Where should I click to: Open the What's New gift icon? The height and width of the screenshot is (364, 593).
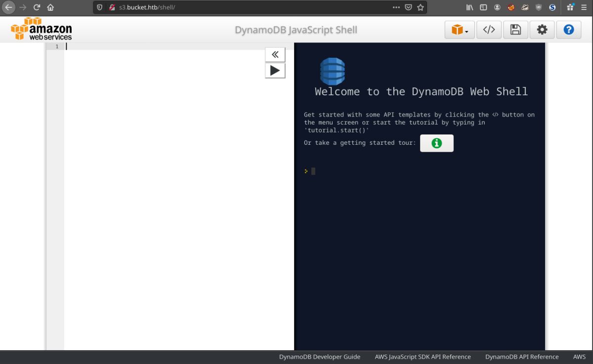click(571, 7)
